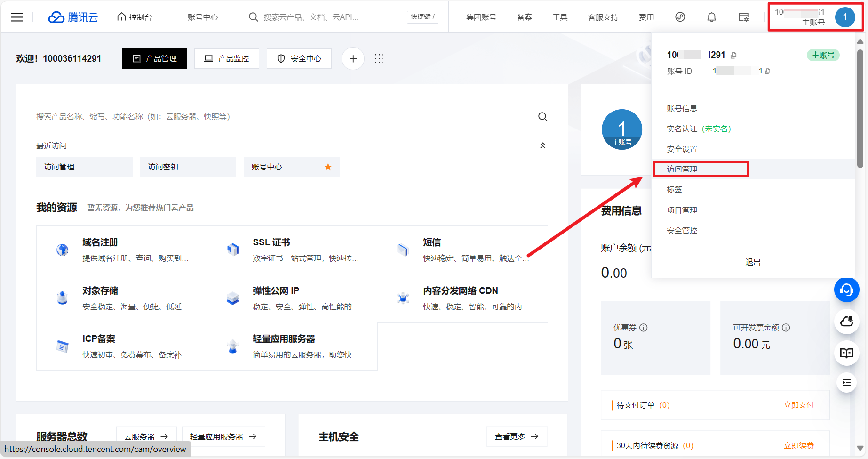Open the hamburger products menu
868x459 pixels.
pos(16,17)
